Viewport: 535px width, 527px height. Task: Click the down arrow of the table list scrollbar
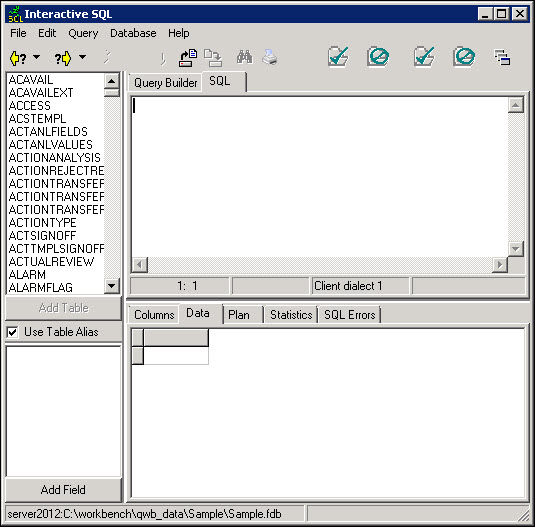(x=112, y=286)
